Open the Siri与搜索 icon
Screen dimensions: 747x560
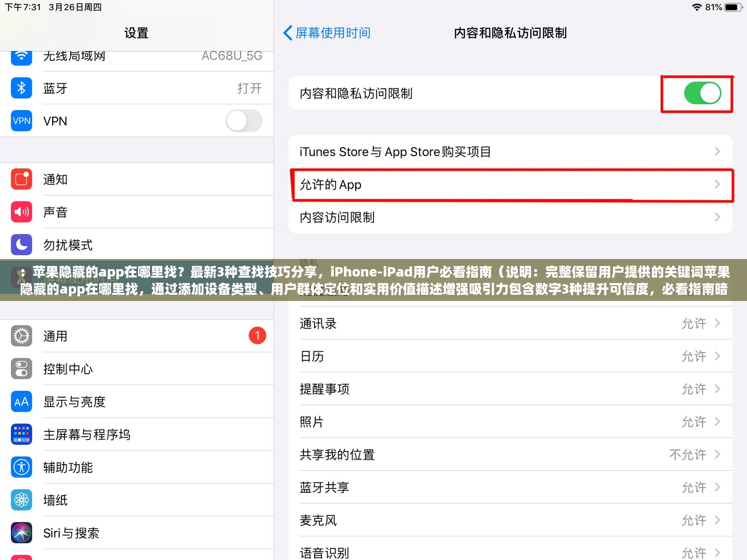click(21, 533)
